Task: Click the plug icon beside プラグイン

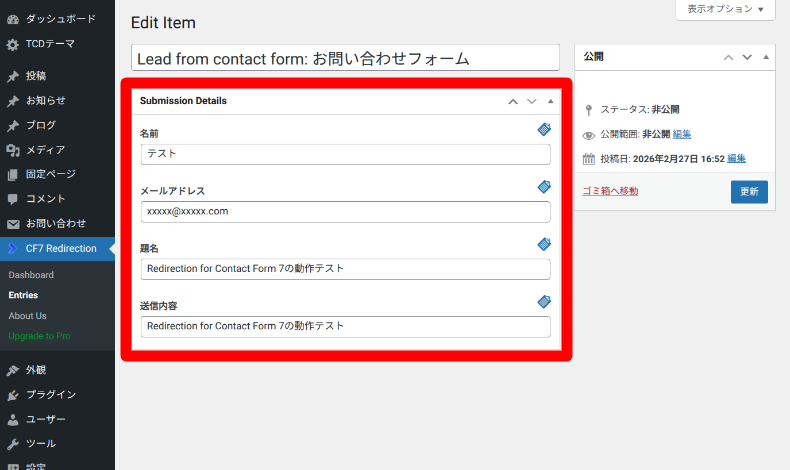Action: tap(13, 395)
